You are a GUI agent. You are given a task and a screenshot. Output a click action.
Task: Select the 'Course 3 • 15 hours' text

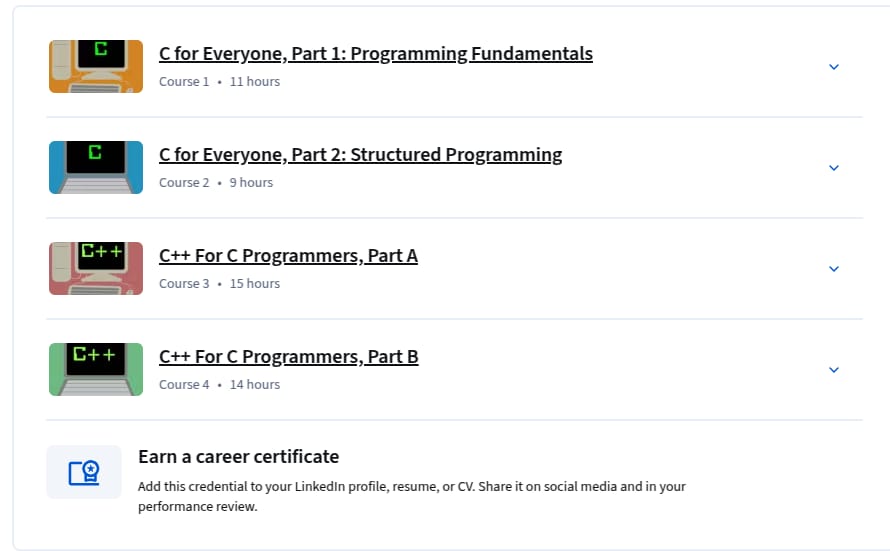coord(220,284)
